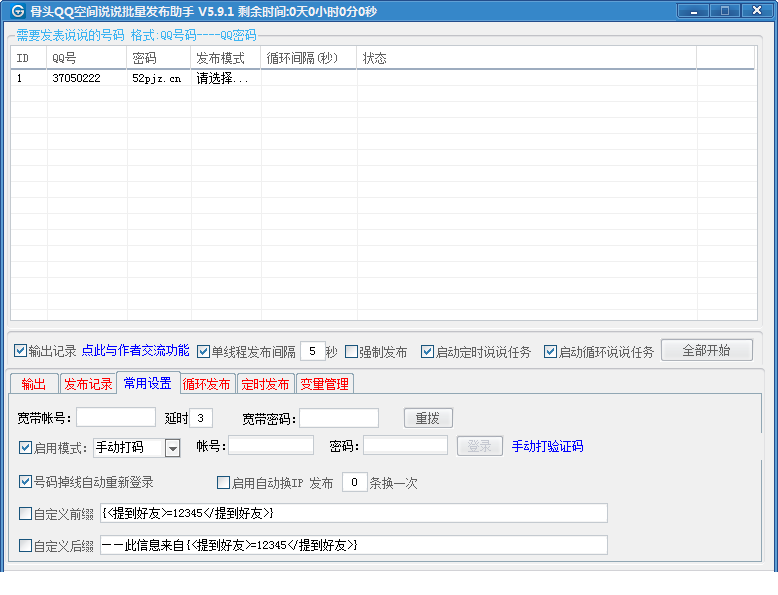Toggle 号码掉线自动重新登录 checkbox

[25, 481]
